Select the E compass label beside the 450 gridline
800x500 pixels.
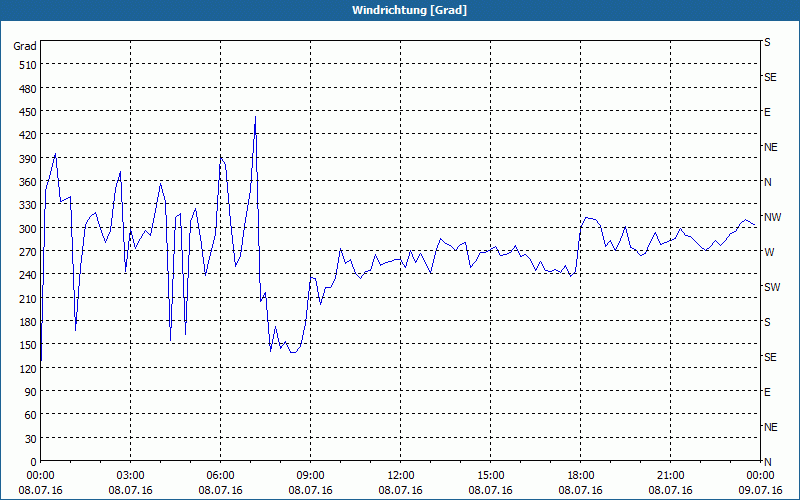[x=767, y=112]
